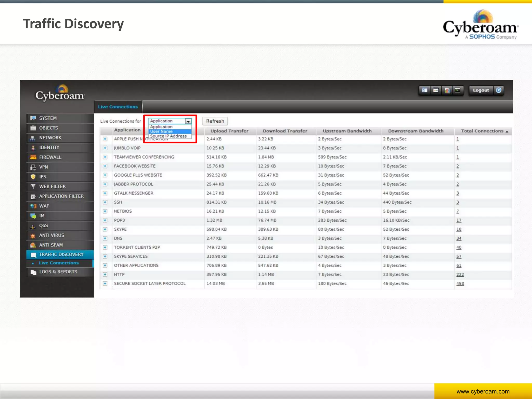Click the WEB FILTER funnel icon
532x399 pixels.
[33, 187]
